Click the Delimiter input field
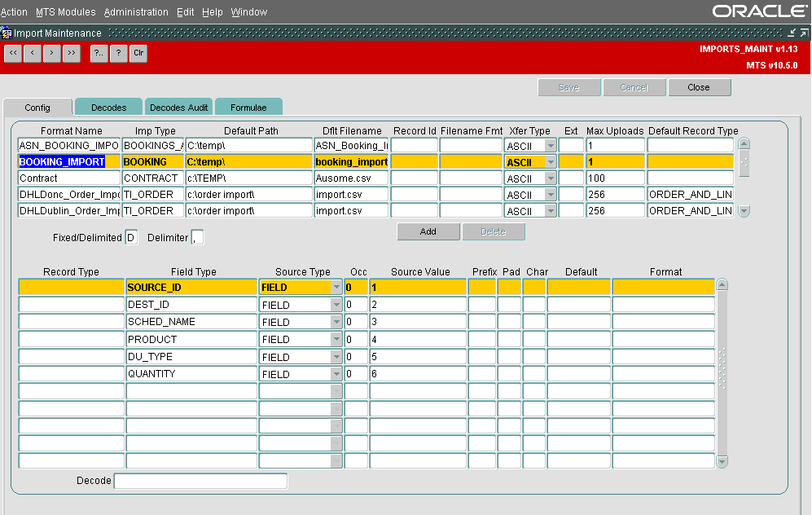 pyautogui.click(x=197, y=238)
